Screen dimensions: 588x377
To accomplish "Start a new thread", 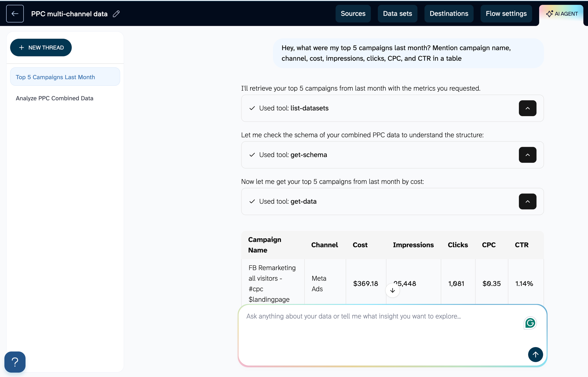I will pyautogui.click(x=41, y=48).
